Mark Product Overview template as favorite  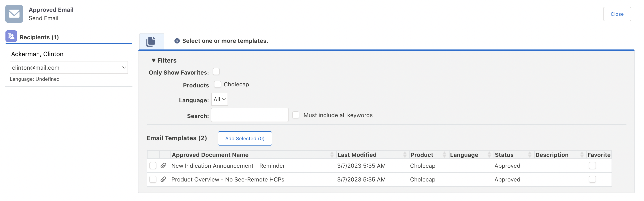click(x=592, y=179)
